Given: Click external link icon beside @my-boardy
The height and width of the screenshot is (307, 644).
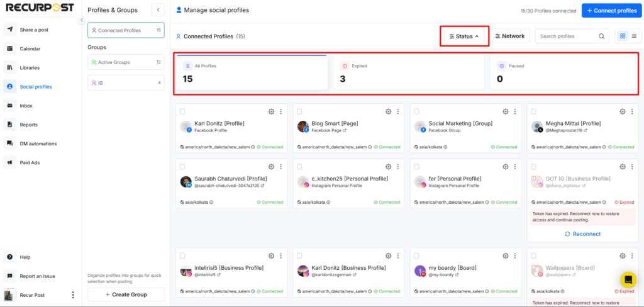Looking at the screenshot, I should tap(457, 274).
